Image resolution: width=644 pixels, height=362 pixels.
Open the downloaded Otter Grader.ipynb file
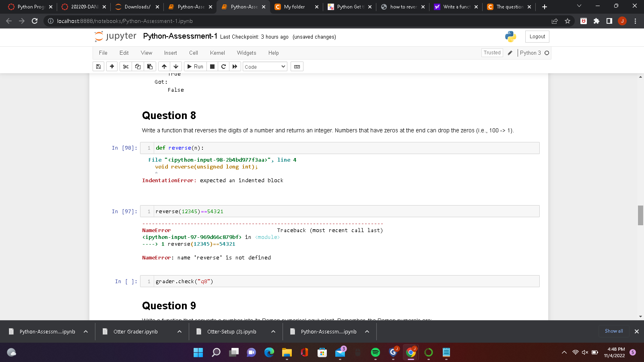[135, 331]
